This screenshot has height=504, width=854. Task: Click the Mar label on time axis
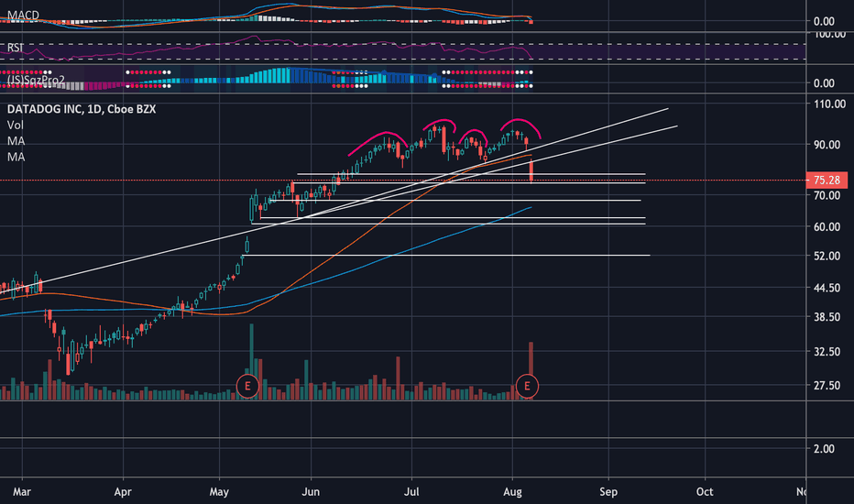22,492
